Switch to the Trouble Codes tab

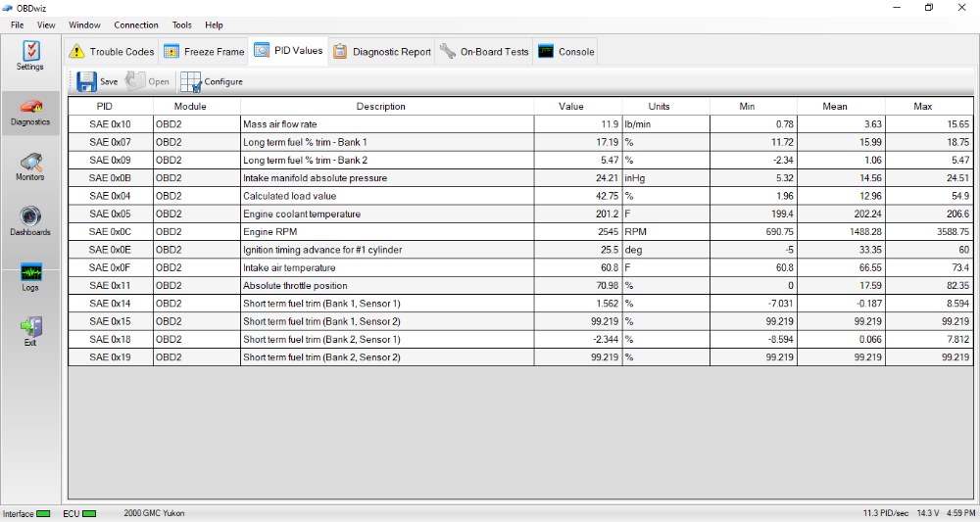[x=112, y=52]
